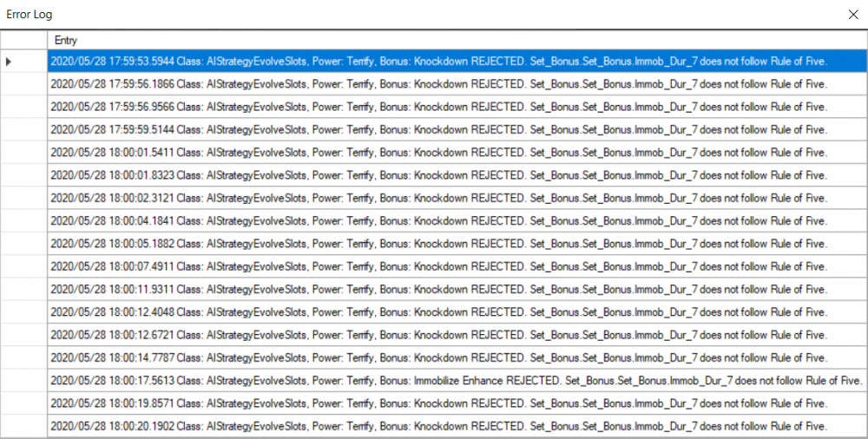Select the 18:00:05.1882 Knockdown REJECTED entry
Image resolution: width=868 pixels, height=439 pixels.
click(438, 244)
